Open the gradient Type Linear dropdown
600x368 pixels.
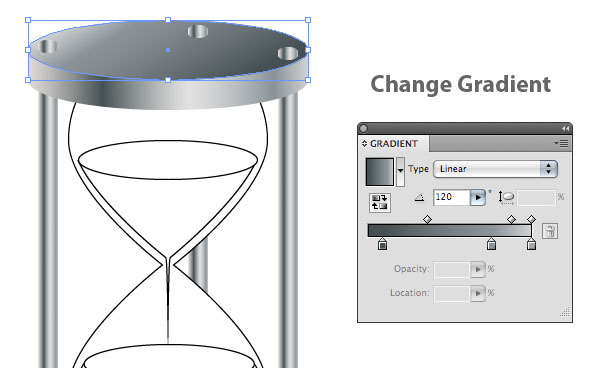pos(495,169)
